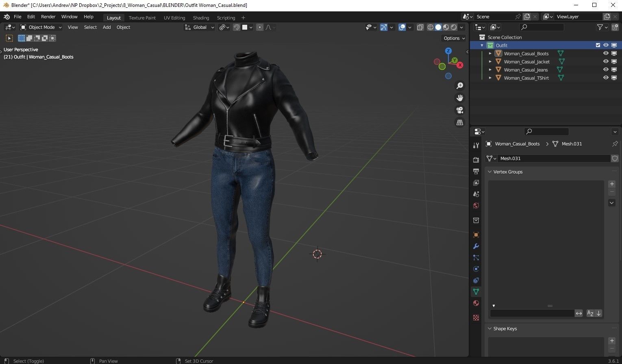Image resolution: width=622 pixels, height=364 pixels.
Task: Click the zoom magnifier viewport gizmo
Action: click(x=460, y=86)
